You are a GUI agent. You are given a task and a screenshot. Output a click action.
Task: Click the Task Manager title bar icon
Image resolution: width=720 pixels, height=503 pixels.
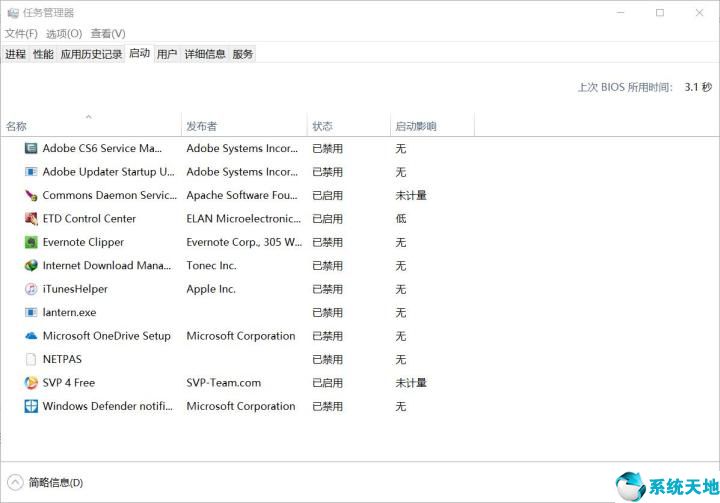13,13
